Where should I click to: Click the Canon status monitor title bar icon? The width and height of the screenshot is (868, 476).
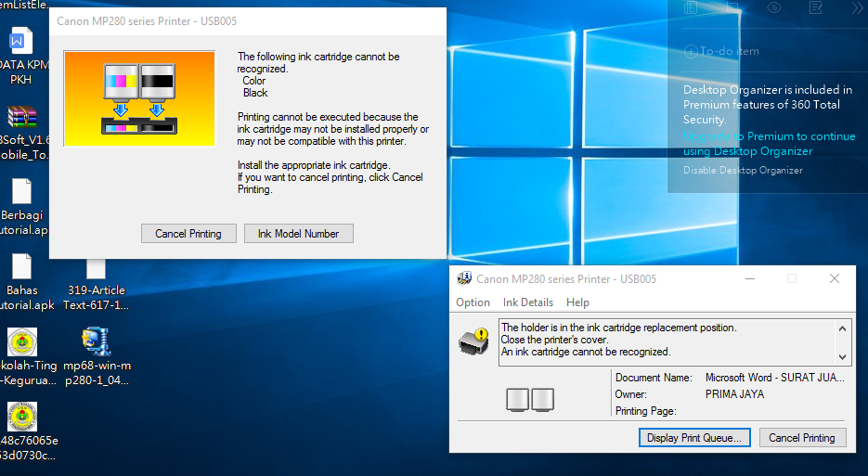click(464, 278)
